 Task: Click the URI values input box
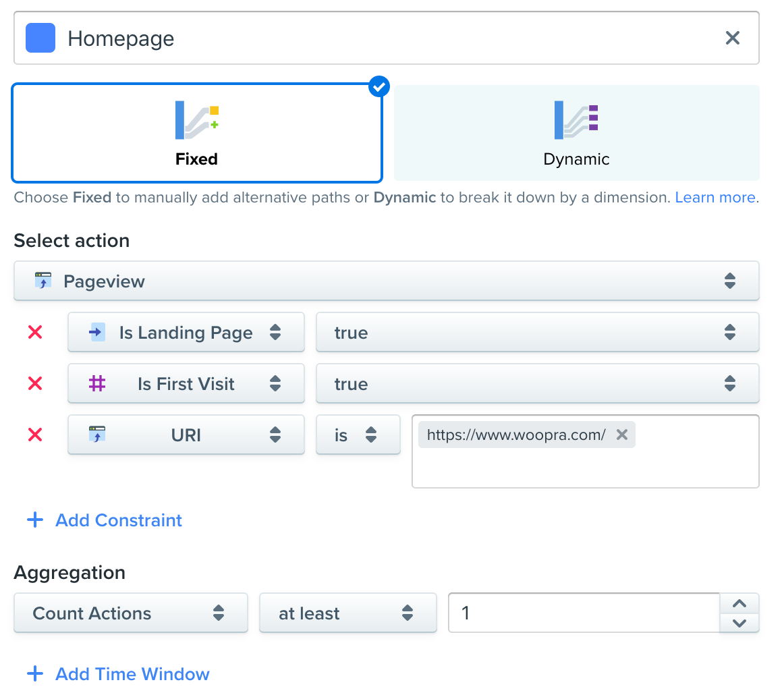584,467
